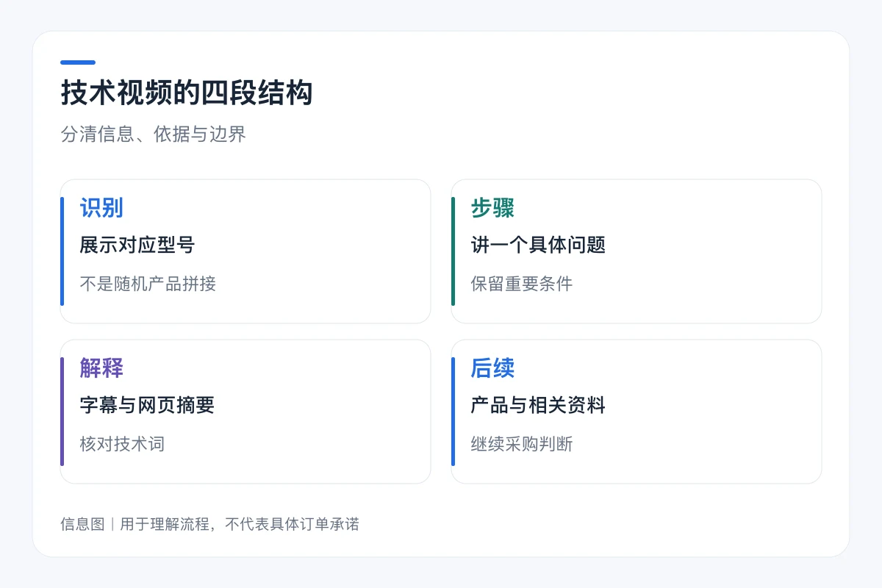This screenshot has height=588, width=882.
Task: Click the title 技术视频的四段结构
Action: [187, 94]
